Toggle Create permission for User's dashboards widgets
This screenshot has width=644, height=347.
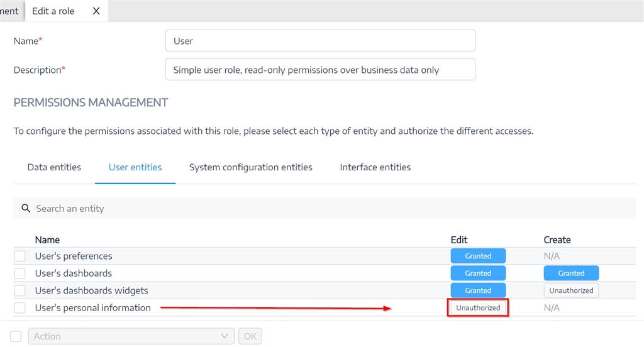(x=571, y=290)
